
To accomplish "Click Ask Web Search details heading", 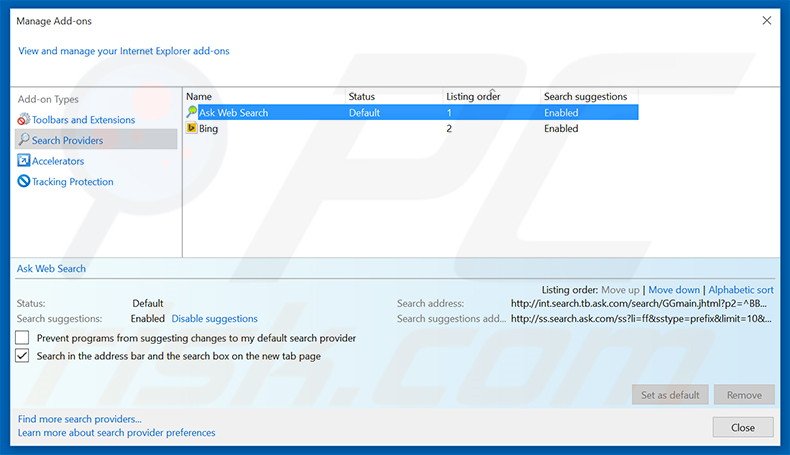I will click(x=51, y=269).
